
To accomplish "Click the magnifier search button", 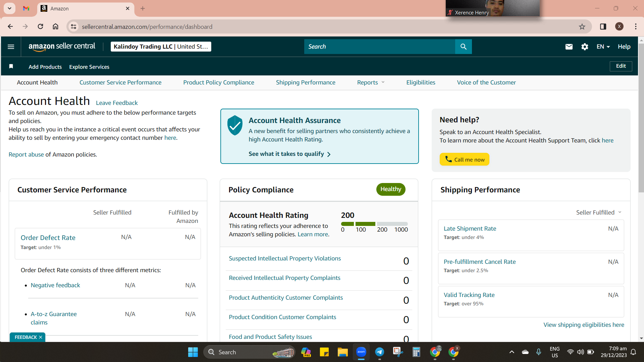I will tap(463, 47).
